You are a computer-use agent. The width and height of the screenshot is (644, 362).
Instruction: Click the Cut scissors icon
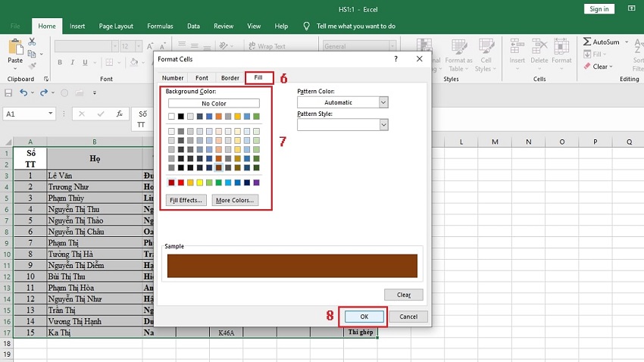click(x=33, y=41)
